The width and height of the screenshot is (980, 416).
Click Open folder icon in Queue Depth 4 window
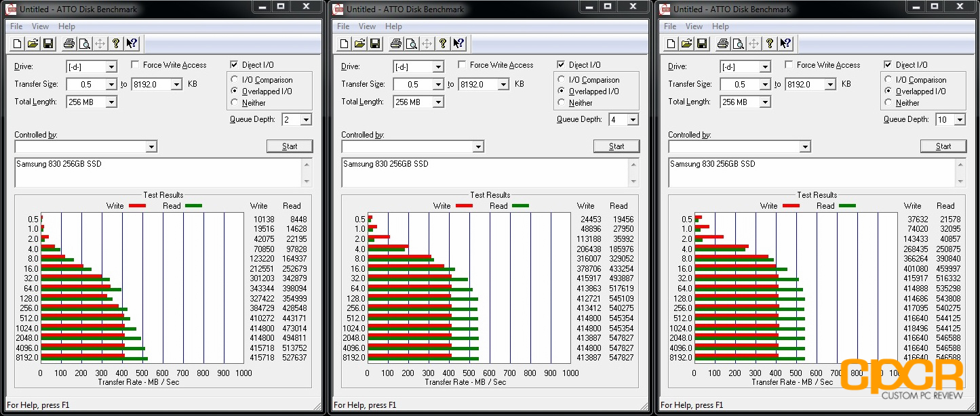click(359, 44)
